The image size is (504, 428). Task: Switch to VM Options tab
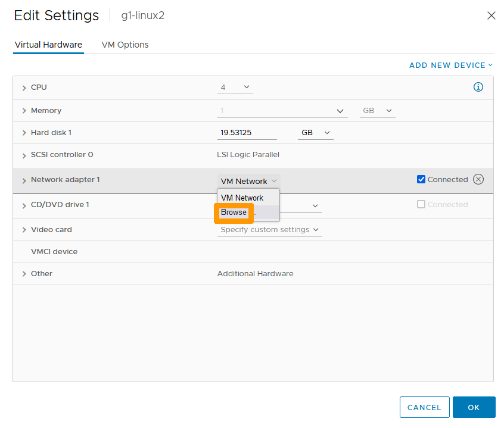[125, 45]
